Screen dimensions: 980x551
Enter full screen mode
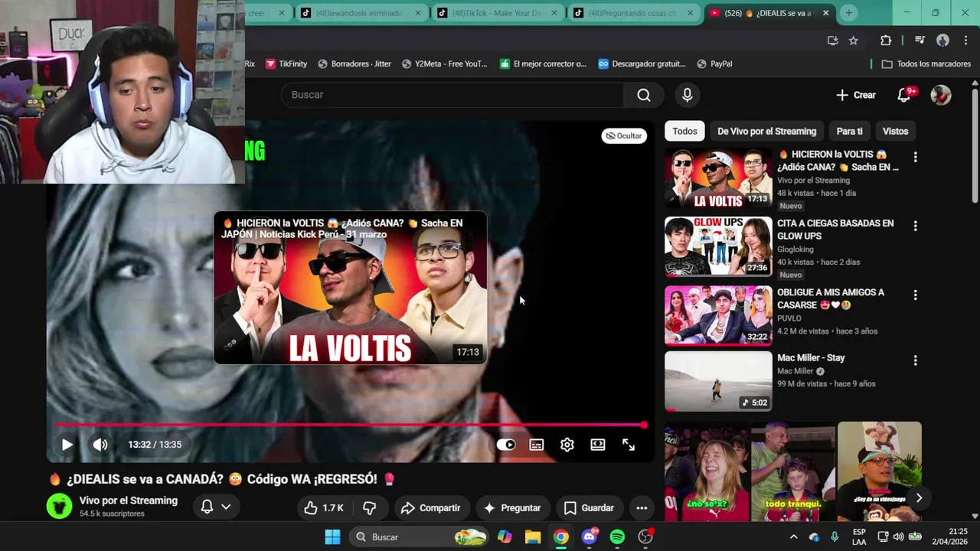coord(629,445)
